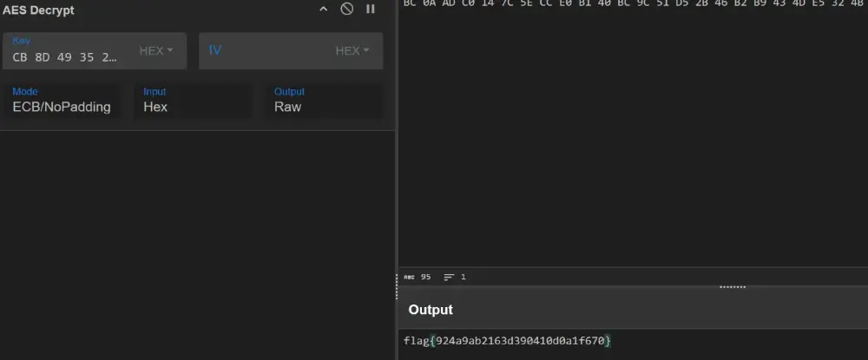Screen dimensions: 868x360
Task: Collapse the AES Decrypt operation with chevron
Action: 324,10
